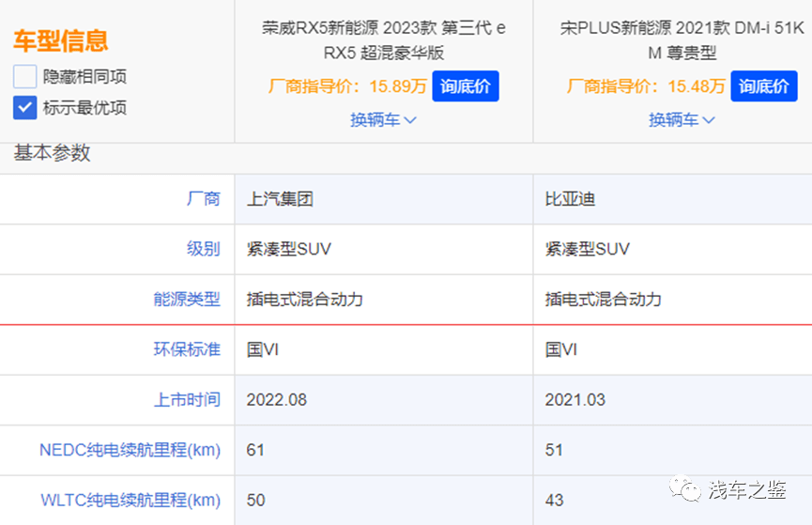Click the price 15.48万 text
The width and height of the screenshot is (812, 525).
(x=696, y=86)
